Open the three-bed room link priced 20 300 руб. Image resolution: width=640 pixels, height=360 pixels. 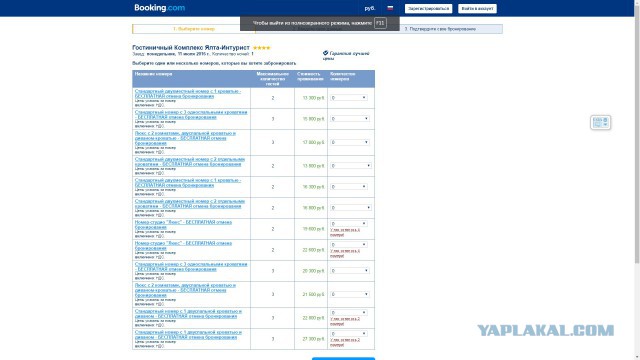click(x=191, y=267)
